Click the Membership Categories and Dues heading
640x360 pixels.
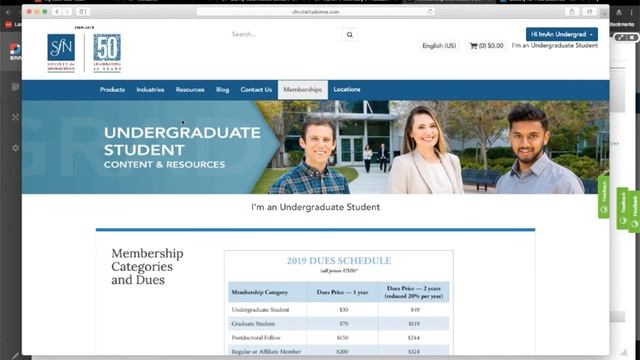coord(147,267)
